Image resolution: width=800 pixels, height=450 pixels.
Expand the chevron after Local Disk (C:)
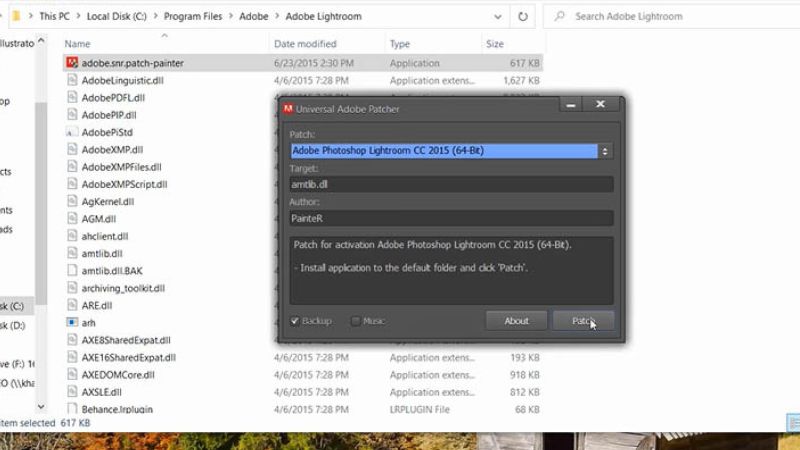coord(155,16)
